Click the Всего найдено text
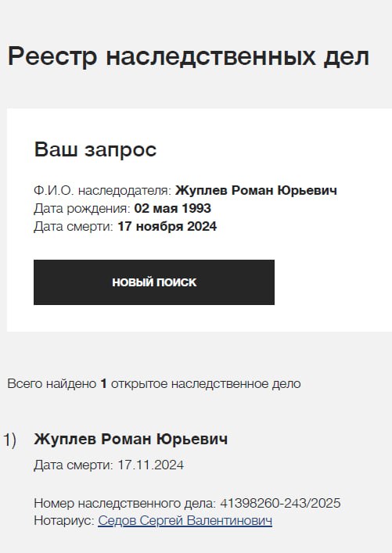 52,384
